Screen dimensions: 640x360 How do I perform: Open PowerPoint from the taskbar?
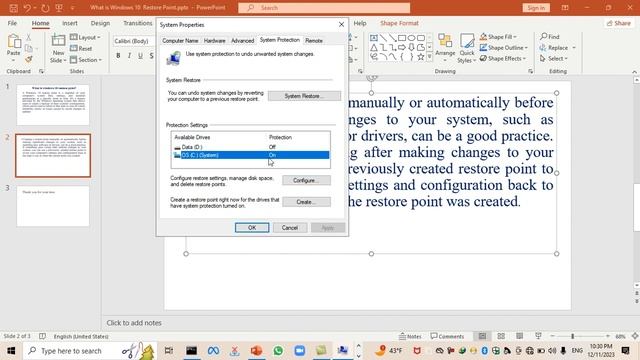(x=256, y=351)
